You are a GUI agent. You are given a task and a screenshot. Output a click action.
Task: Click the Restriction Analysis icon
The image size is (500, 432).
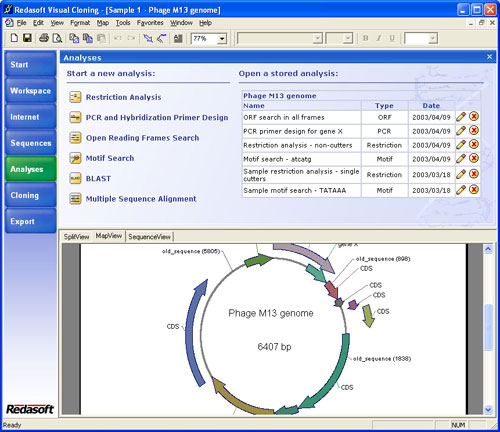[x=75, y=97]
